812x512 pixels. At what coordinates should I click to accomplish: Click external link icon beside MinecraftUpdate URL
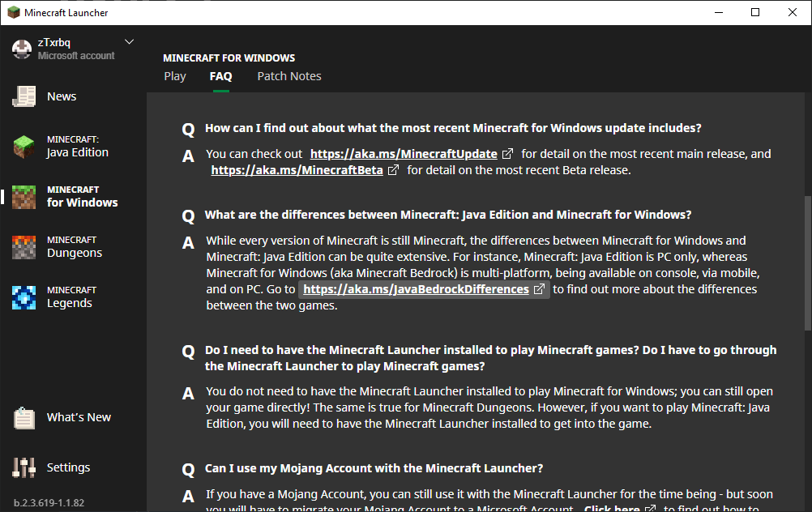click(x=508, y=154)
